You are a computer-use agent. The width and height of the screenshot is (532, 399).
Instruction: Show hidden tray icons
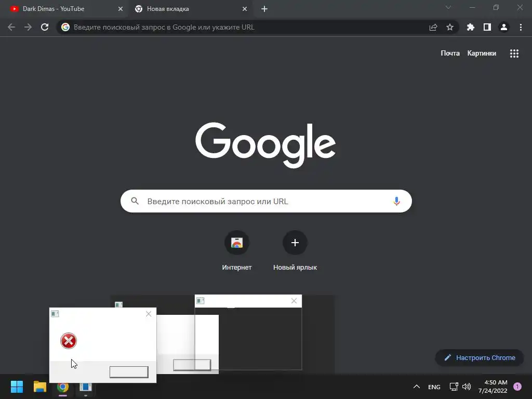pyautogui.click(x=417, y=387)
